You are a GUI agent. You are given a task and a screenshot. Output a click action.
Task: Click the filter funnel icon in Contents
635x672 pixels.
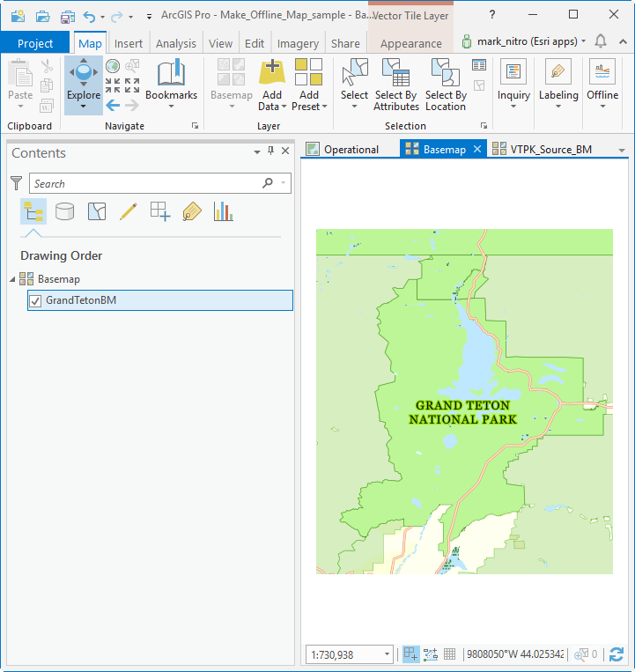16,183
